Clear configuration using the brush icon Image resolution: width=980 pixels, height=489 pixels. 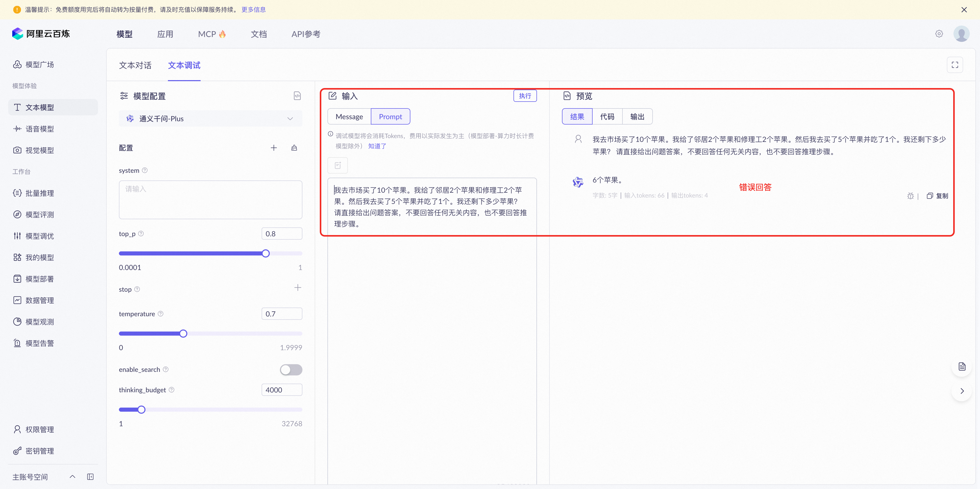point(294,148)
